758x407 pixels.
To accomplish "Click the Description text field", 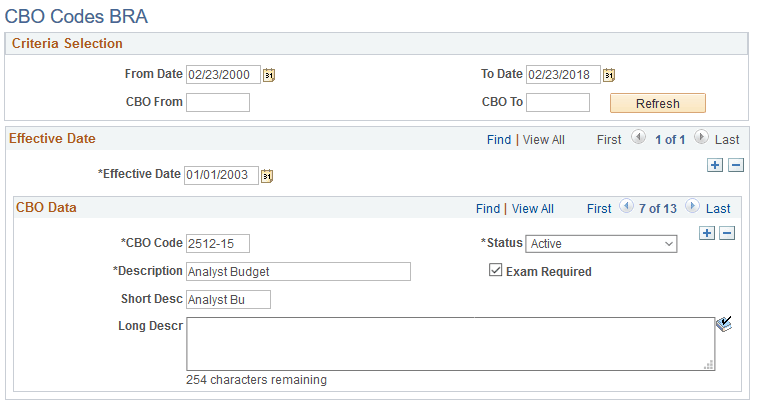I will click(x=298, y=272).
